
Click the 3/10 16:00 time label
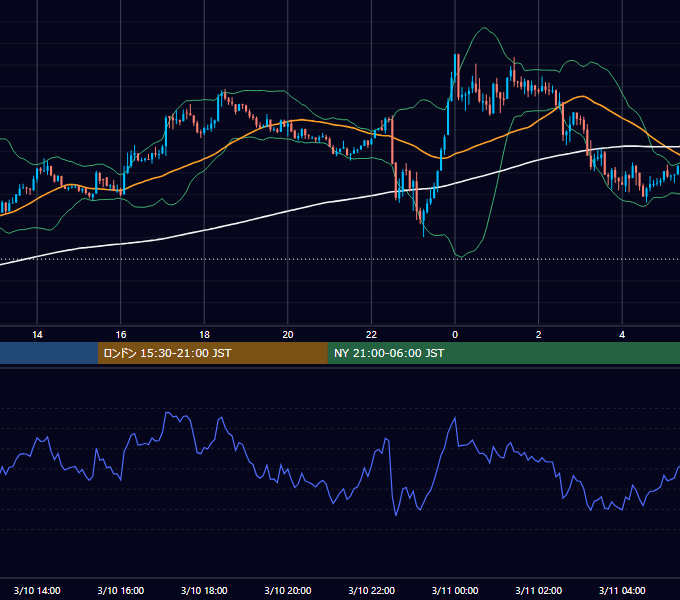[x=121, y=590]
